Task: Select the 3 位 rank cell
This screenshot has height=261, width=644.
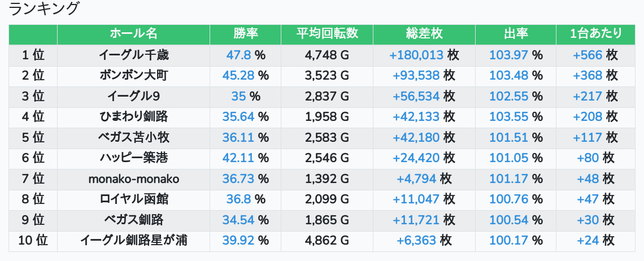Action: (33, 97)
